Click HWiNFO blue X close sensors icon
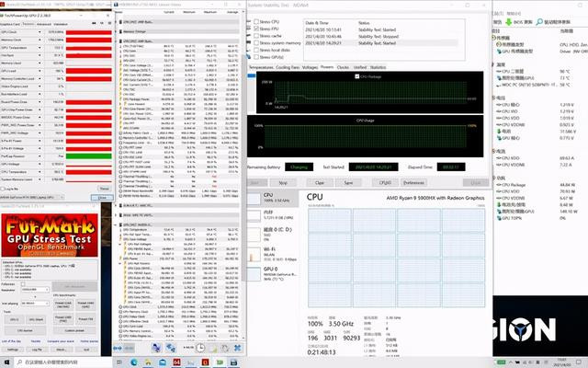588x368 pixels. (x=237, y=348)
